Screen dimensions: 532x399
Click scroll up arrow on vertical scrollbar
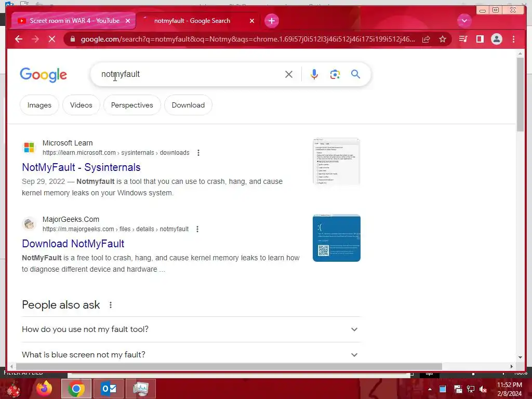pos(520,54)
